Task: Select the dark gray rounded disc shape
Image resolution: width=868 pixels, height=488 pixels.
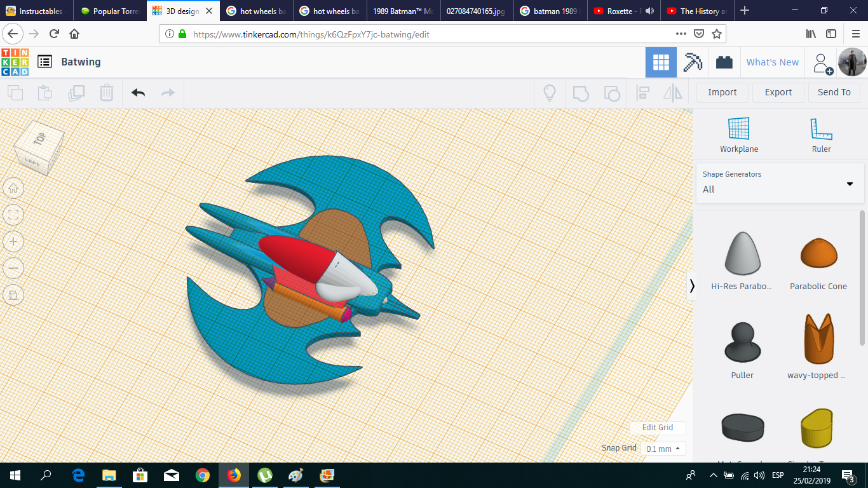Action: click(742, 428)
